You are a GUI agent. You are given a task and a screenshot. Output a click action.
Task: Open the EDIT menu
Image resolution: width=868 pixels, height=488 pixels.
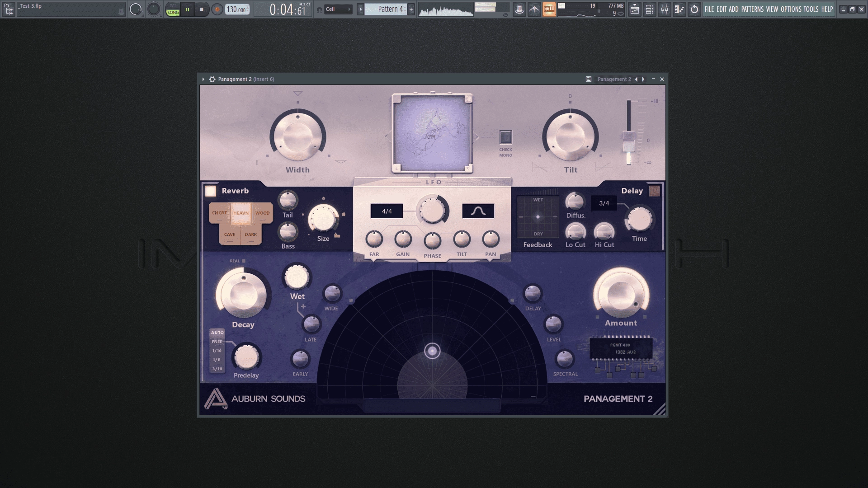click(722, 9)
